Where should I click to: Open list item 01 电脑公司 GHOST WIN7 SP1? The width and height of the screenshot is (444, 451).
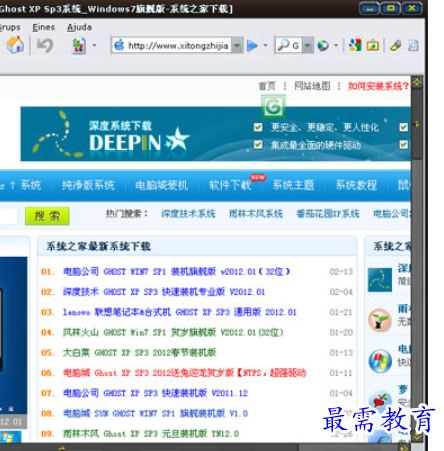tap(177, 272)
